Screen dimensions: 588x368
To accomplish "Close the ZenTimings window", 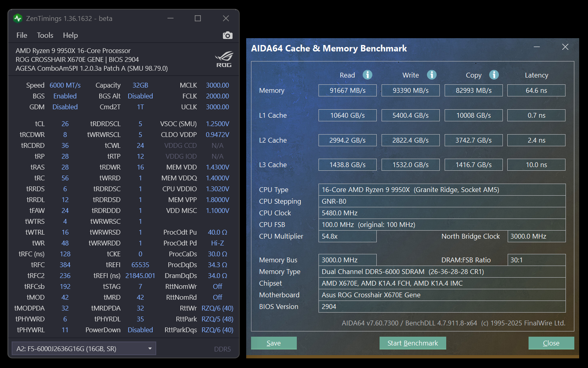I will pyautogui.click(x=226, y=18).
